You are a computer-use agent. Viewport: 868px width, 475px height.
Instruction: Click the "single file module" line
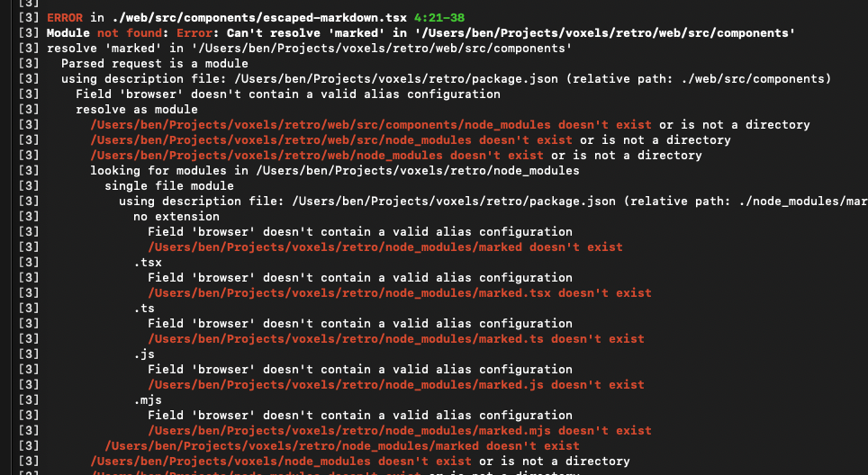[x=169, y=186]
